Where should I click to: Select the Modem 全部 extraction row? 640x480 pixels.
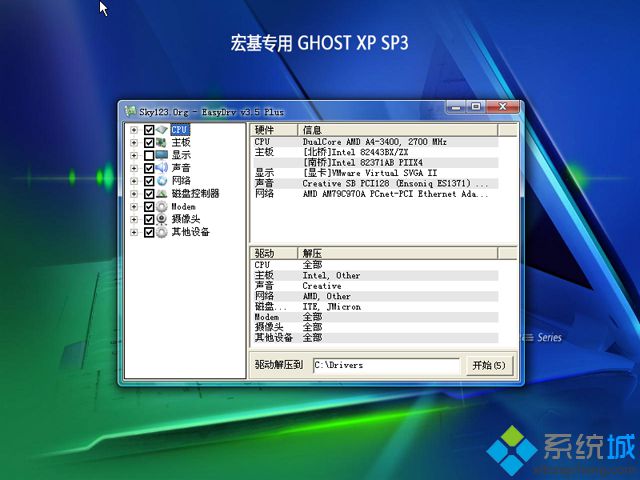[x=374, y=317]
